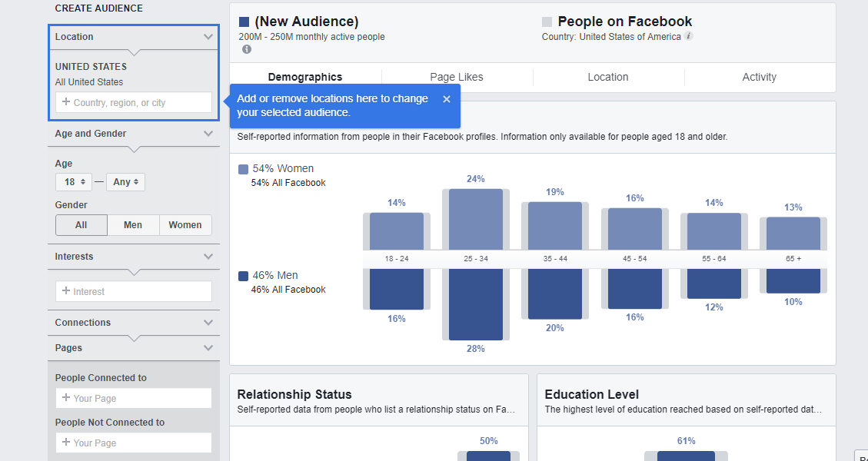This screenshot has height=461, width=868.
Task: Open the maximum age dropdown showing Any
Action: point(125,182)
